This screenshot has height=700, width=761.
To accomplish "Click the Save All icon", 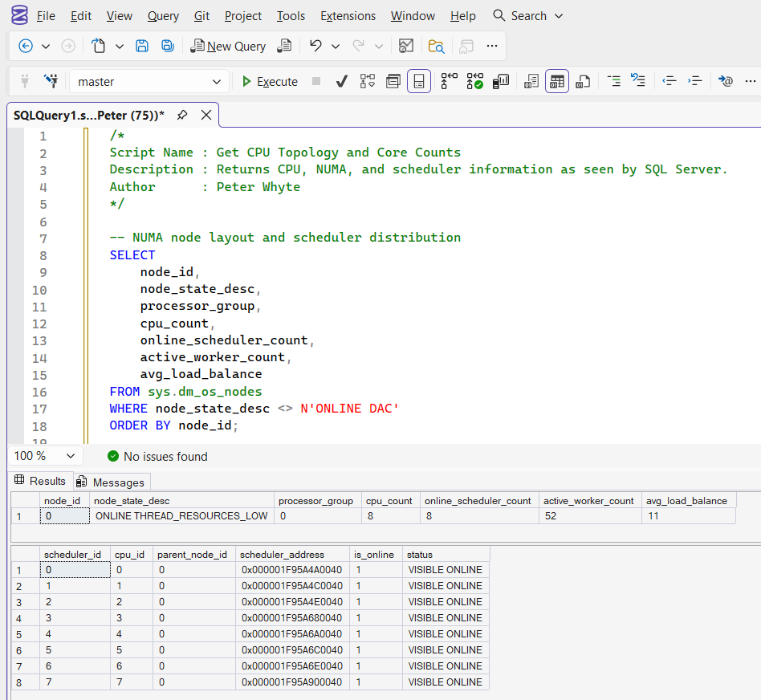I will coord(167,46).
